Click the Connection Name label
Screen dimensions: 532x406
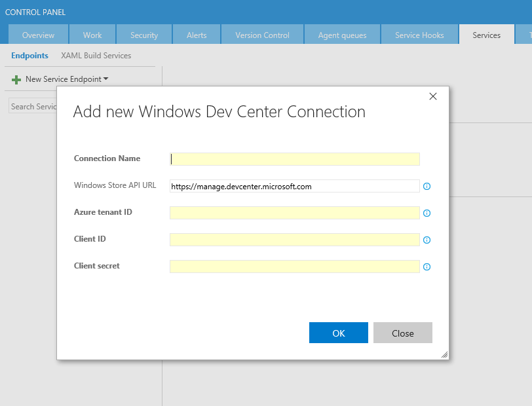click(107, 158)
